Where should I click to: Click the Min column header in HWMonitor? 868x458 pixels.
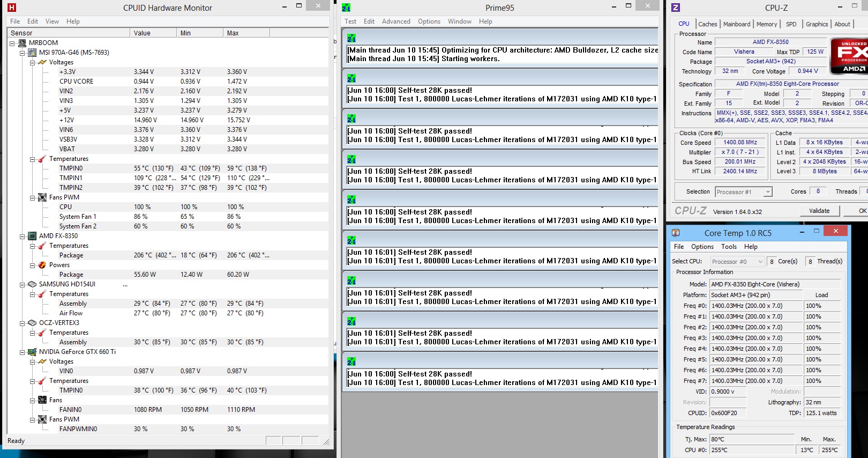tap(199, 33)
